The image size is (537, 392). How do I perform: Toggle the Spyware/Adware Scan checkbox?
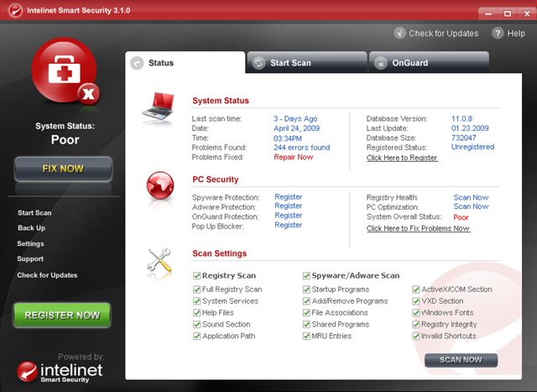(x=306, y=275)
